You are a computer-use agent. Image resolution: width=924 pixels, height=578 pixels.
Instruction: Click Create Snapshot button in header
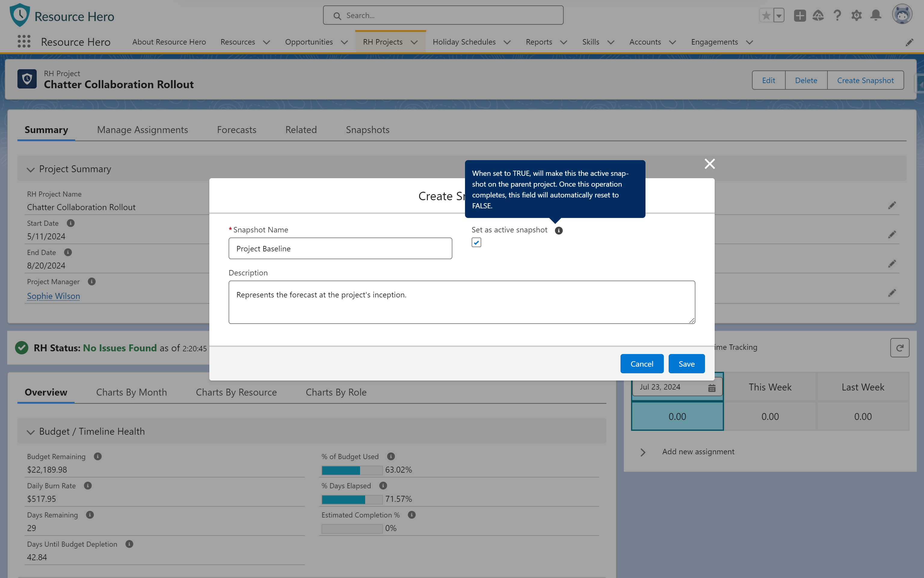click(865, 80)
